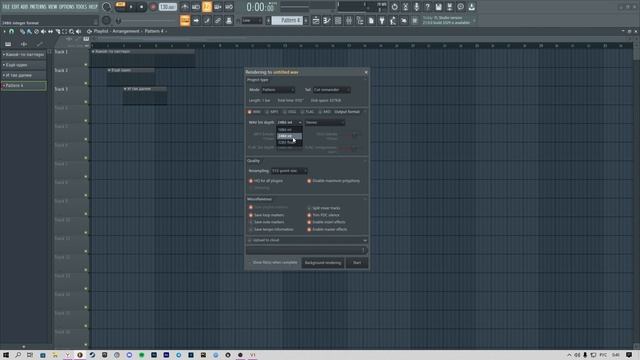Viewport: 640px width, 360px height.
Task: Select the FLAC output format radio
Action: click(303, 112)
